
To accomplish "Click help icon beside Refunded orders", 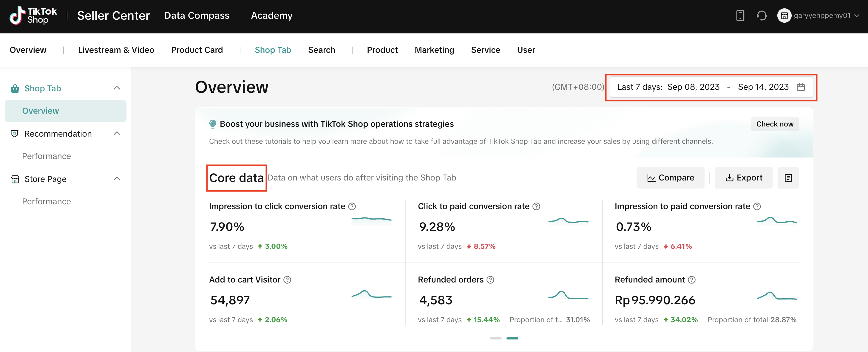I will coord(491,280).
